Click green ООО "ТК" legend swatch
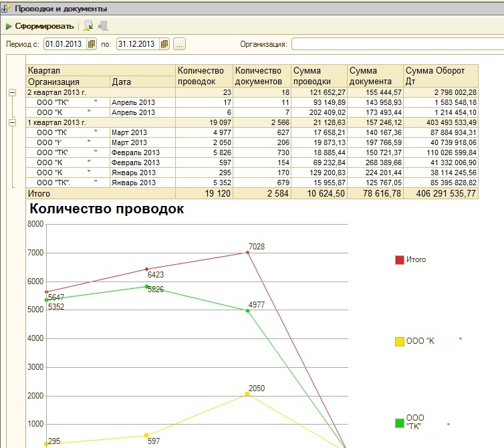504x448 pixels. pos(399,423)
